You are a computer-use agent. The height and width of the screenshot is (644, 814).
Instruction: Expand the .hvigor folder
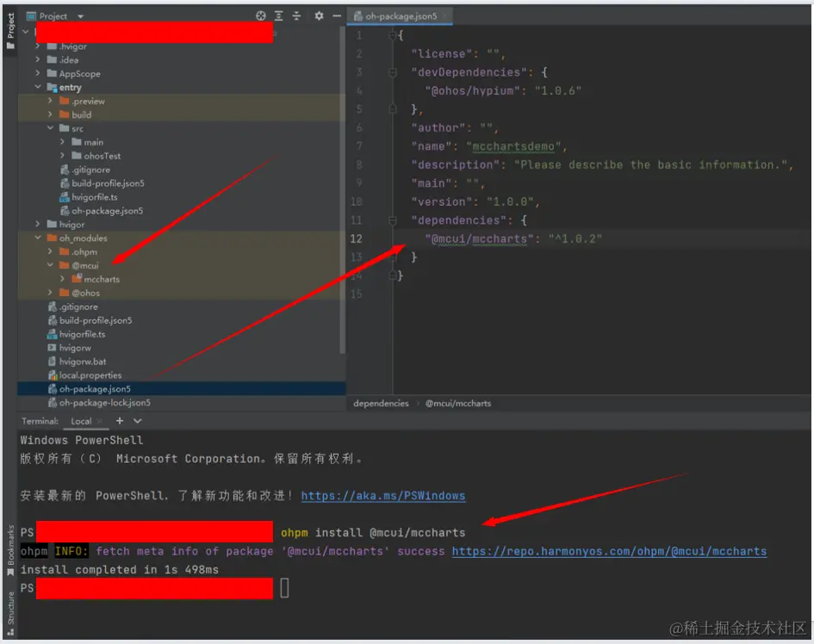click(37, 46)
